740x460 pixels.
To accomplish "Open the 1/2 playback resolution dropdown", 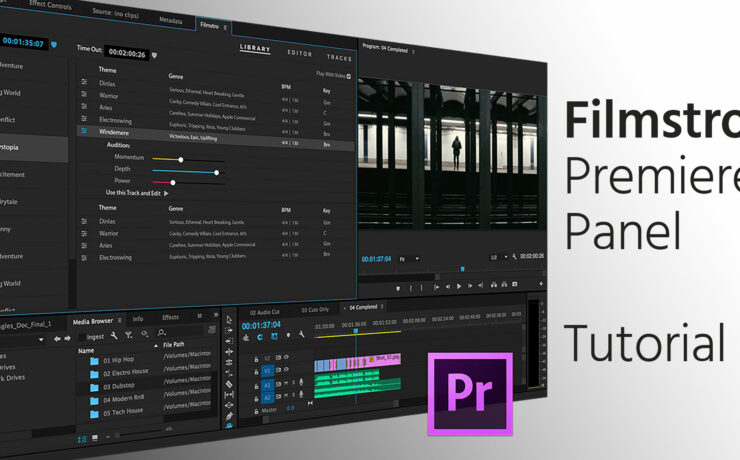I will coord(498,257).
